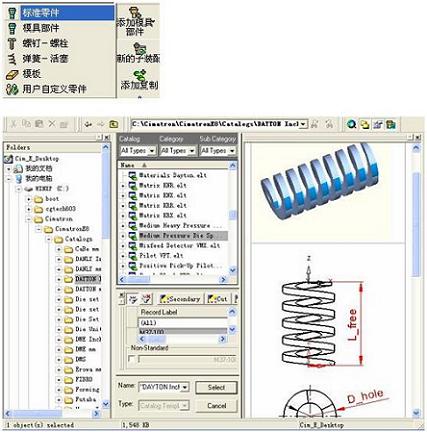
Task: Select the Catalogs folder
Action: point(78,239)
